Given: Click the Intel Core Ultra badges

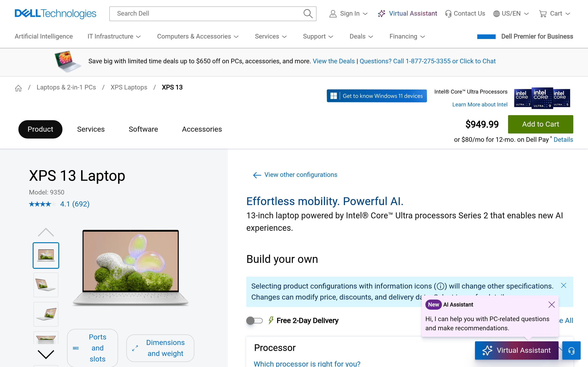Looking at the screenshot, I should coord(542,98).
